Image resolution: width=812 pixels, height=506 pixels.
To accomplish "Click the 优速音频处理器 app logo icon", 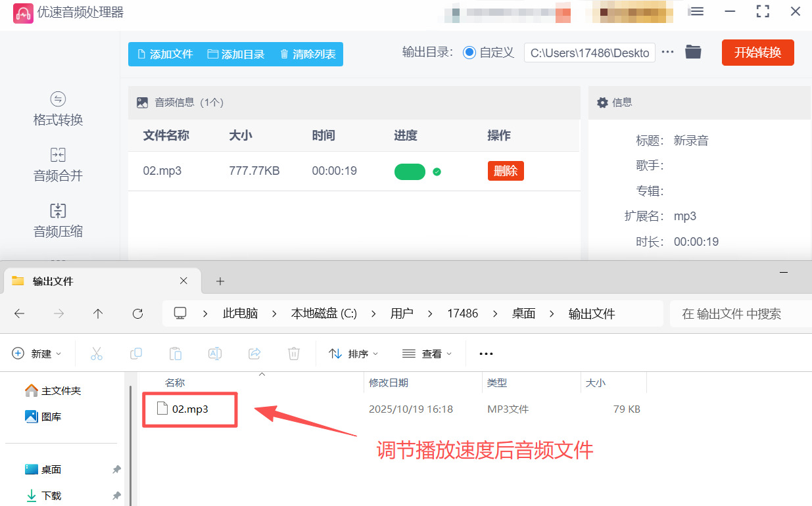I will pos(24,13).
